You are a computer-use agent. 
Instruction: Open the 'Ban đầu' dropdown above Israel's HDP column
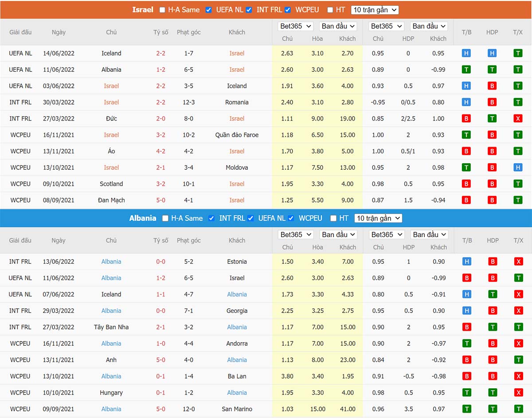[x=429, y=26]
